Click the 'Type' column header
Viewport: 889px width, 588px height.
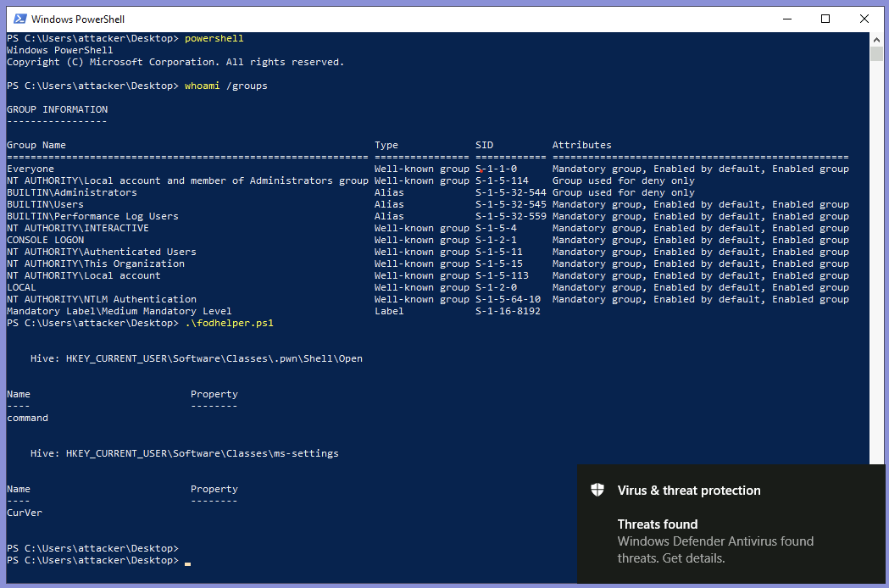pos(386,145)
